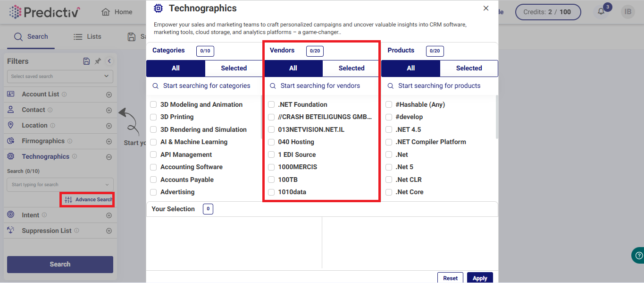The height and width of the screenshot is (283, 644).
Task: Pin the Filters panel
Action: [x=98, y=61]
